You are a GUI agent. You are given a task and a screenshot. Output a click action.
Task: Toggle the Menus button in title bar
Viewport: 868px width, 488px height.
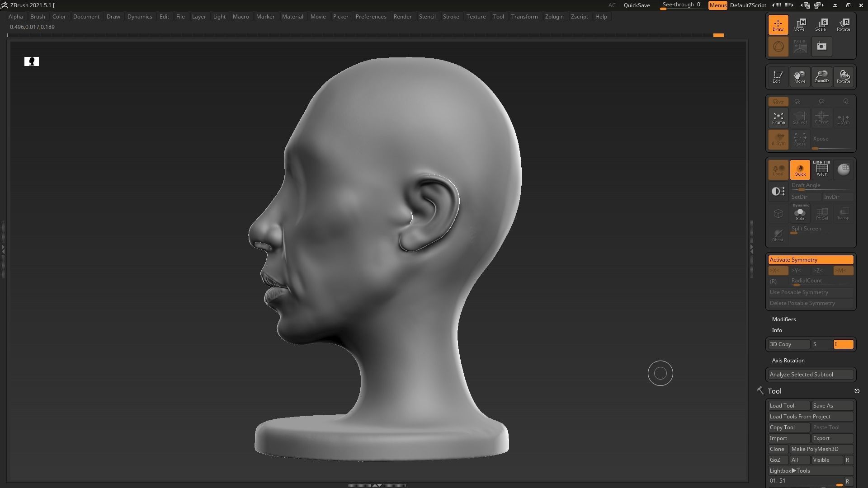[717, 5]
